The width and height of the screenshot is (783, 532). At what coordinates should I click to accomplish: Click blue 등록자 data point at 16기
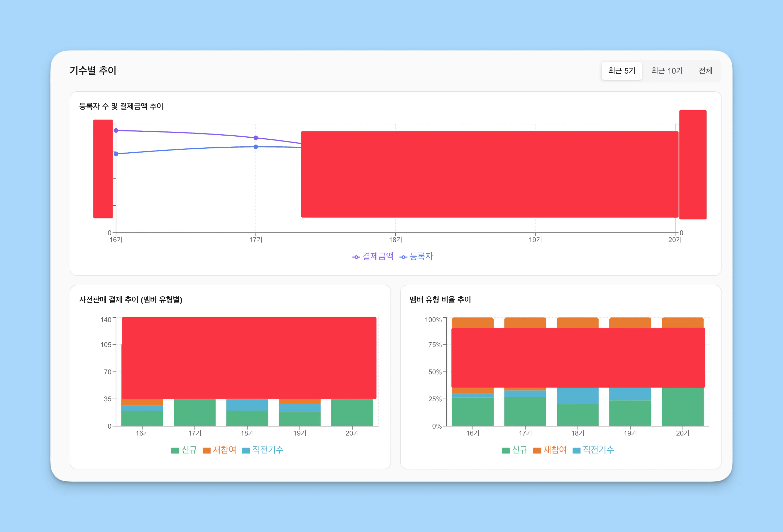click(116, 154)
